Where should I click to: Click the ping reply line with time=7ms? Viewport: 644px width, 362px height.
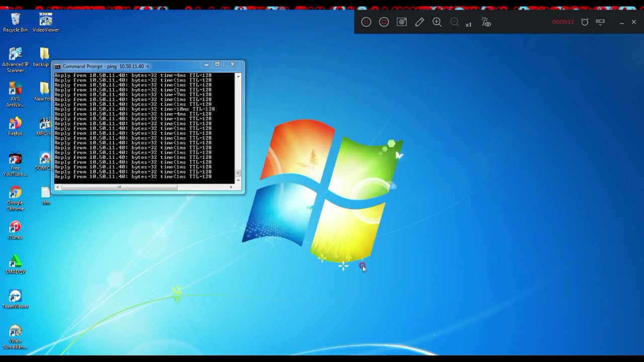coord(133,95)
